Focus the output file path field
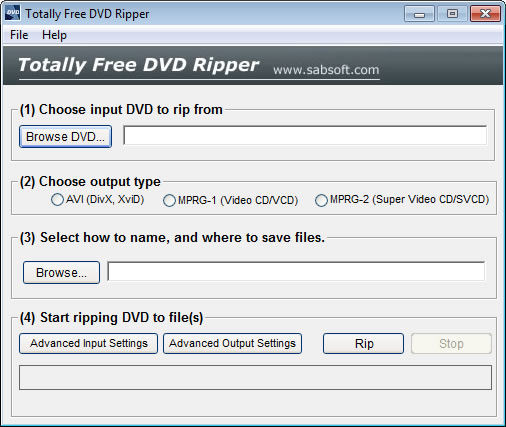This screenshot has width=506, height=427. pyautogui.click(x=296, y=271)
